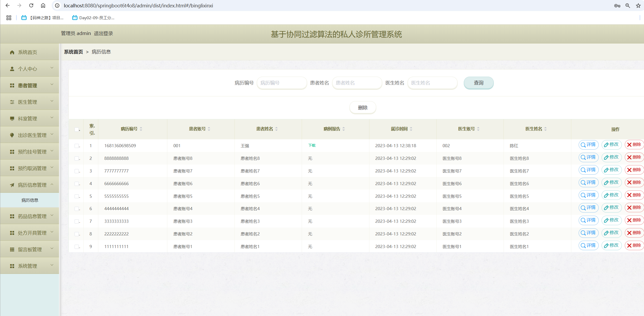View 详情 for record 8888888888

tap(588, 157)
